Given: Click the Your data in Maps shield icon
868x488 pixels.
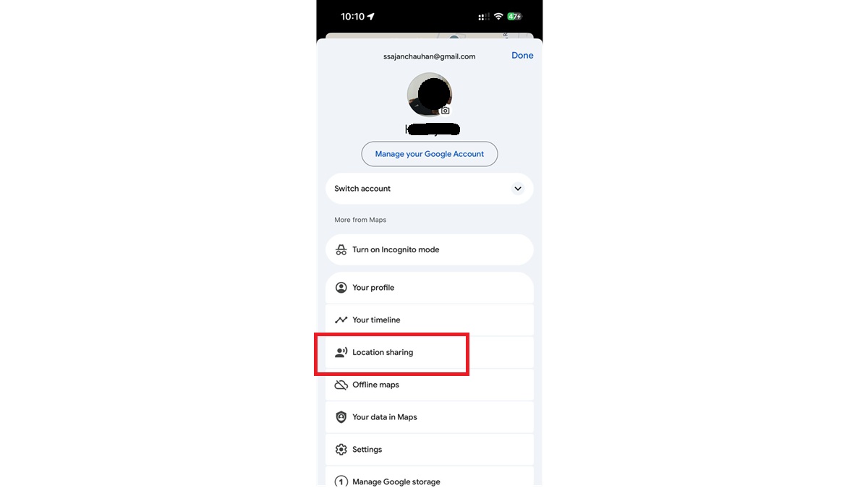Looking at the screenshot, I should [x=341, y=417].
